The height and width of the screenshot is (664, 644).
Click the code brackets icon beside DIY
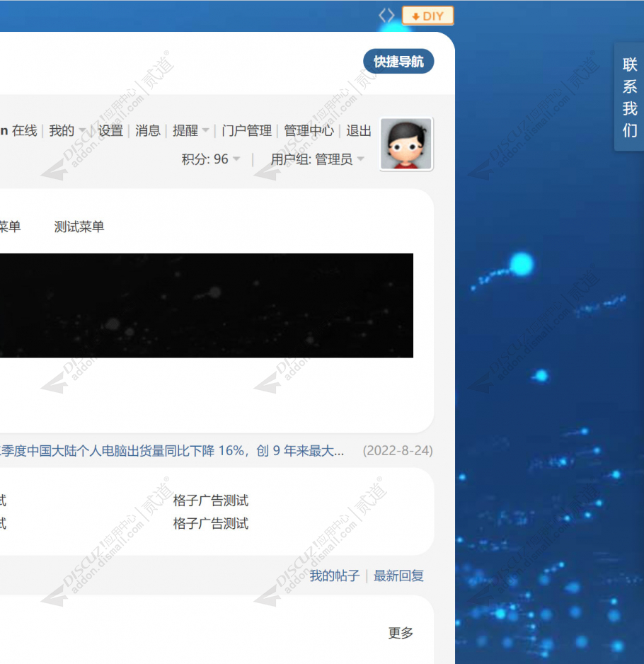click(x=386, y=16)
